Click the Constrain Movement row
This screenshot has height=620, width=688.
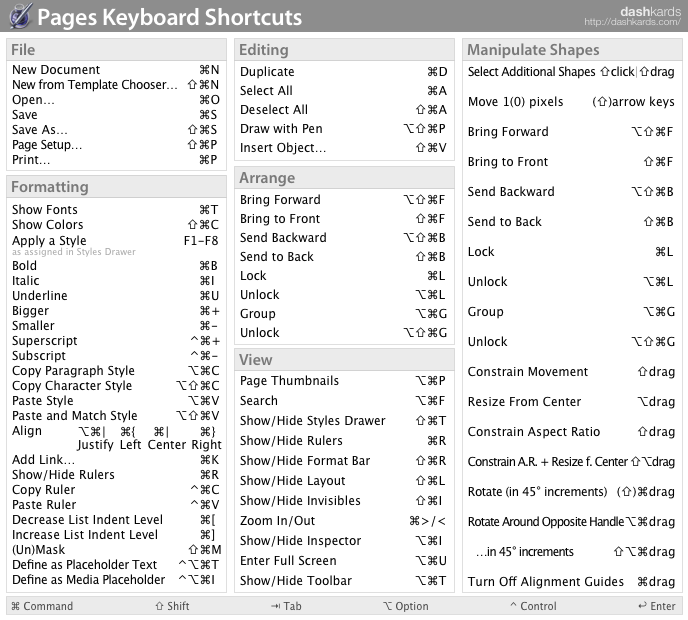point(571,372)
